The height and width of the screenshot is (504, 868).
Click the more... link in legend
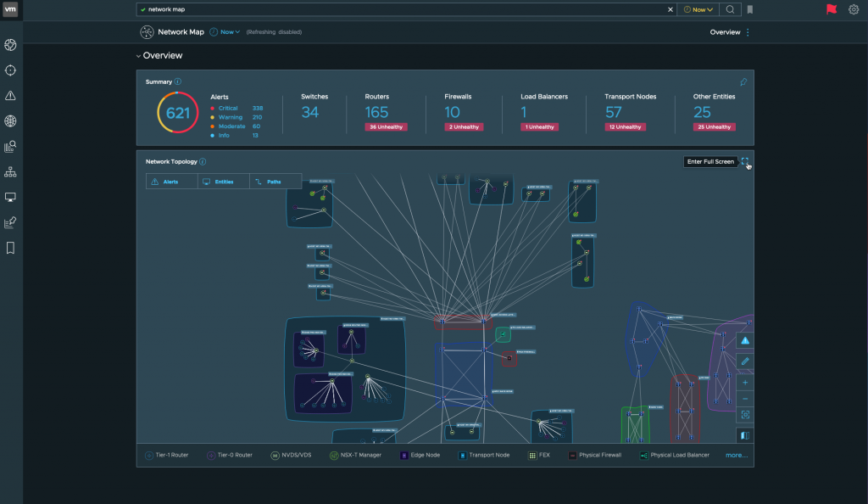coord(736,456)
